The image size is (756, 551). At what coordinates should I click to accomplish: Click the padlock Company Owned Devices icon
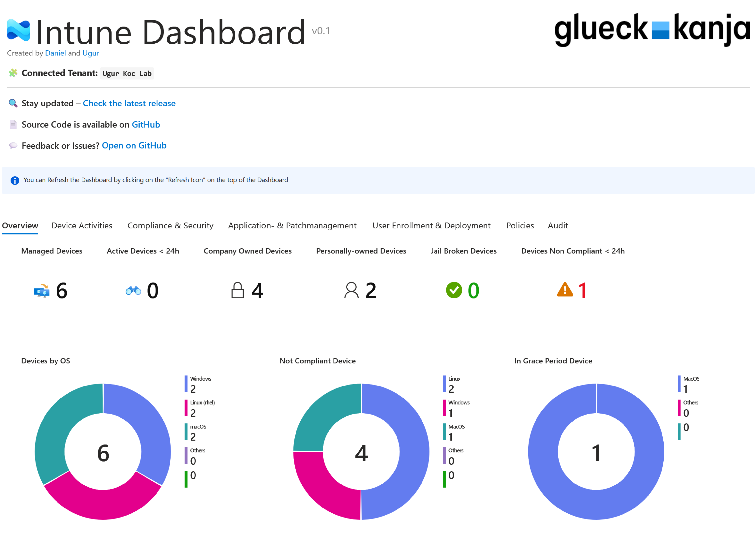coord(237,290)
